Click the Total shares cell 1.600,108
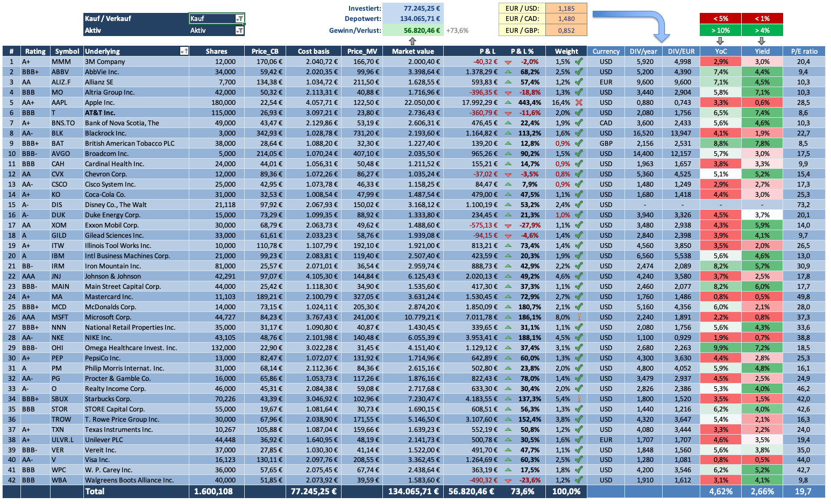 click(x=216, y=492)
